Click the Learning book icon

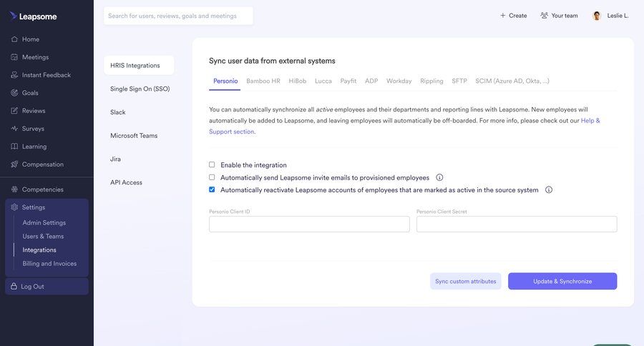point(14,146)
